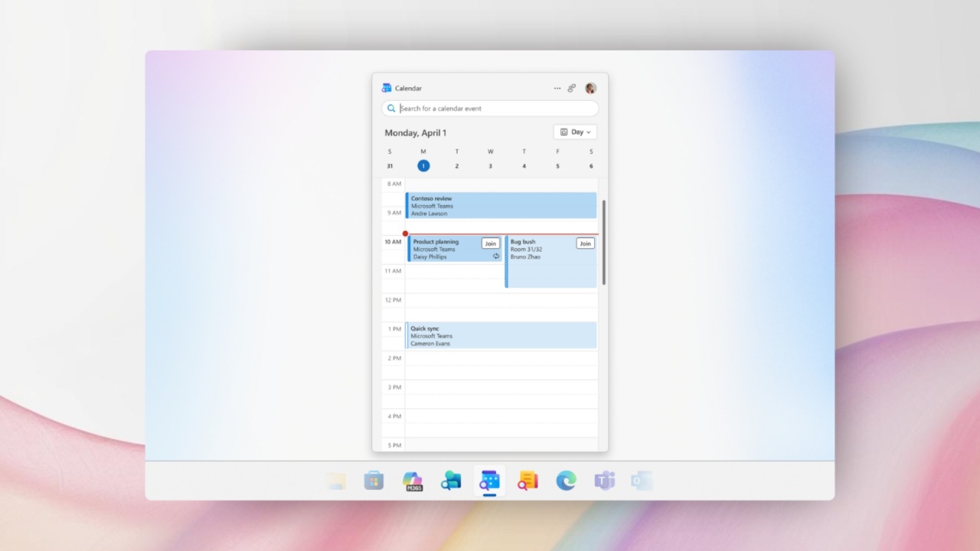
Task: Open File Explorer from the taskbar
Action: 335,481
